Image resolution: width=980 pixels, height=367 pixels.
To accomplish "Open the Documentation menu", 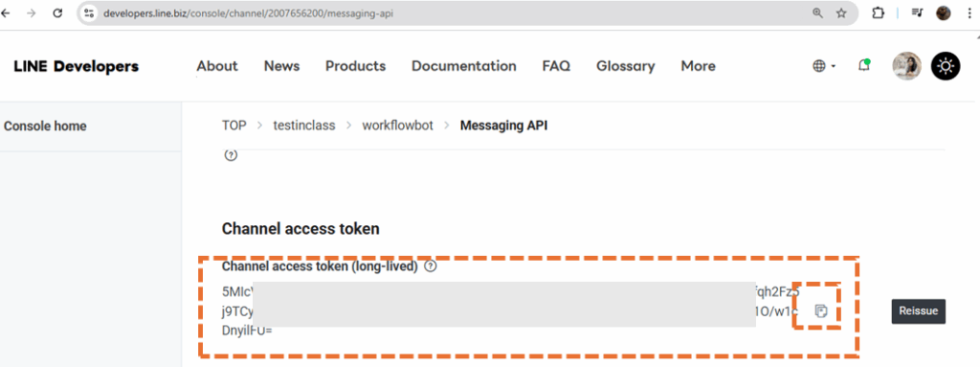I will click(x=464, y=66).
